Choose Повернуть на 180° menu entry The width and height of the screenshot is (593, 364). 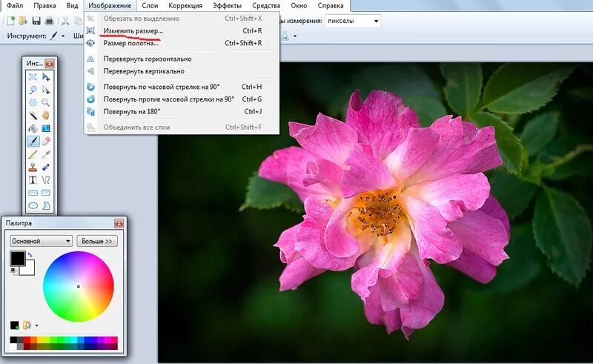182,112
